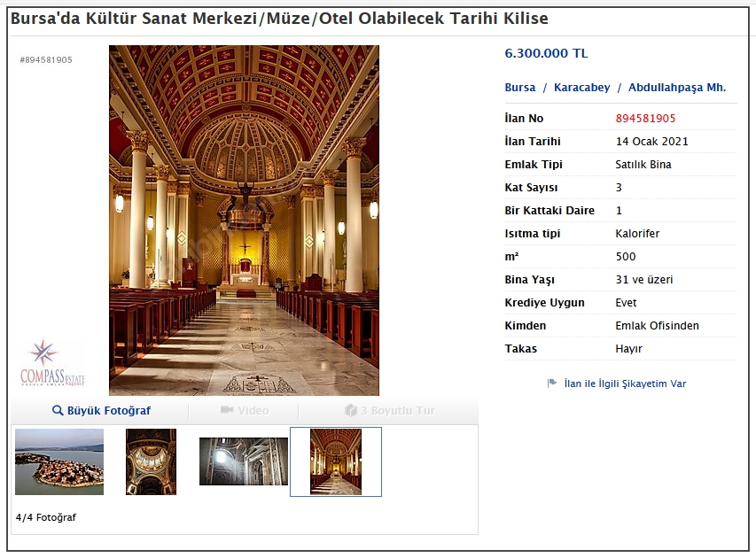This screenshot has width=756, height=558.
Task: Select the light beams interior thumbnail
Action: click(244, 461)
